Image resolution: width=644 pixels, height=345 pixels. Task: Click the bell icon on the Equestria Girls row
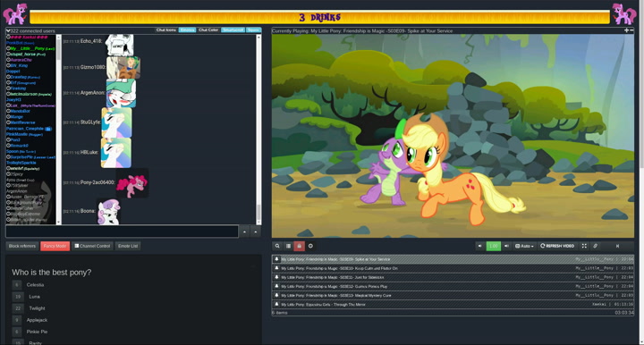[276, 304]
